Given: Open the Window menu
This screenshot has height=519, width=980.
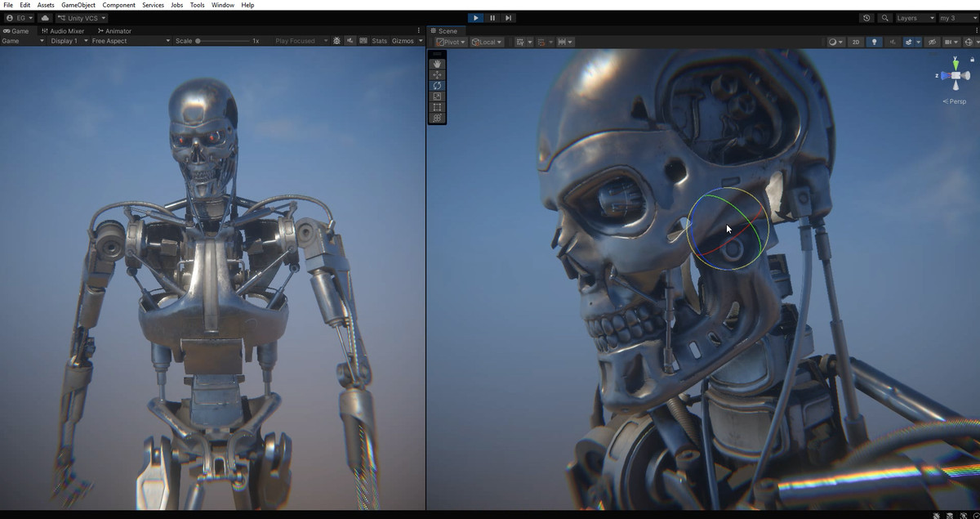Looking at the screenshot, I should [223, 5].
